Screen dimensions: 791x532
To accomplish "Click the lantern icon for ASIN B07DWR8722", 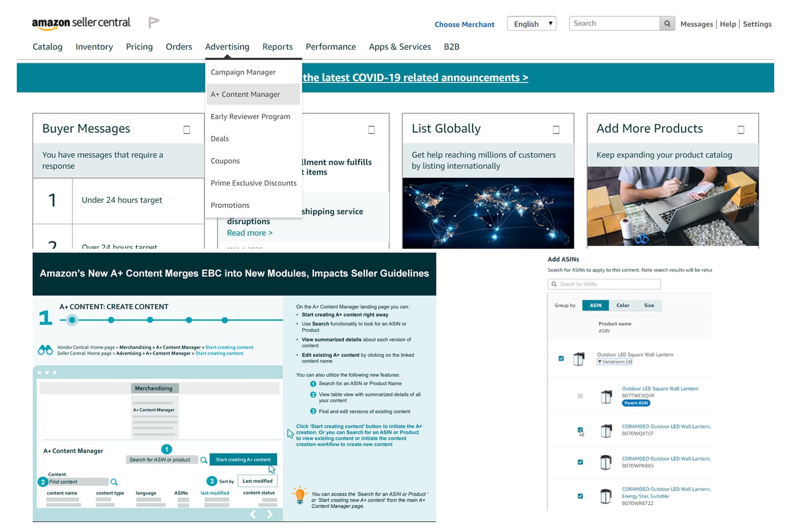I will [606, 496].
